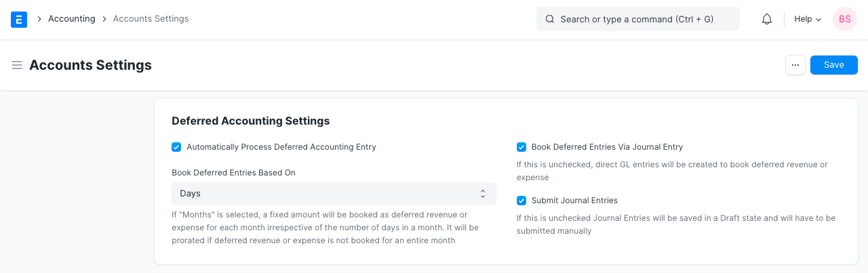Open the notifications bell
The height and width of the screenshot is (273, 868).
click(x=767, y=19)
